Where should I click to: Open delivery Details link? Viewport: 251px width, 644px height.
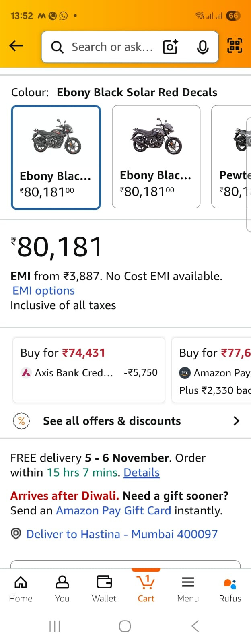pos(142,472)
